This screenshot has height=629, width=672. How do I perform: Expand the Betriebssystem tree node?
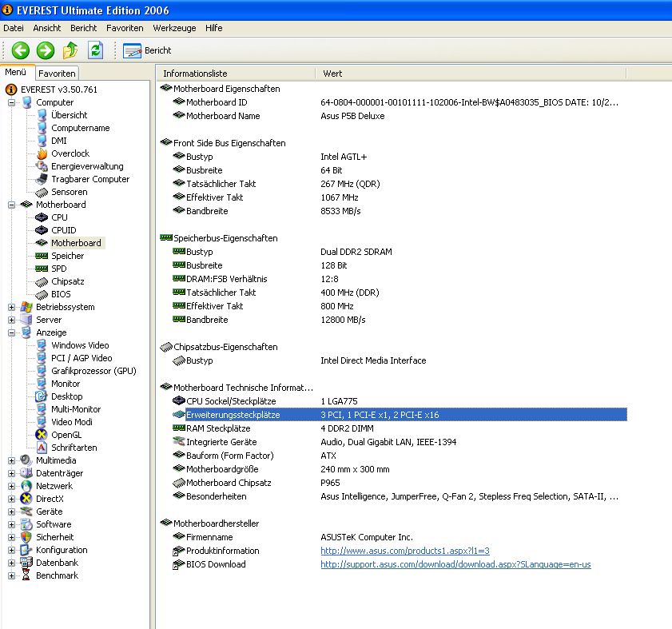point(11,307)
